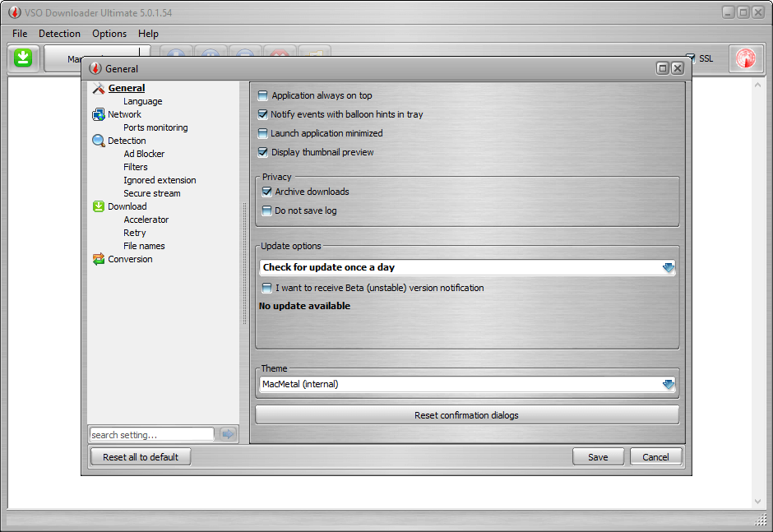Select Ad Blocker in settings tree
This screenshot has width=773, height=532.
144,154
